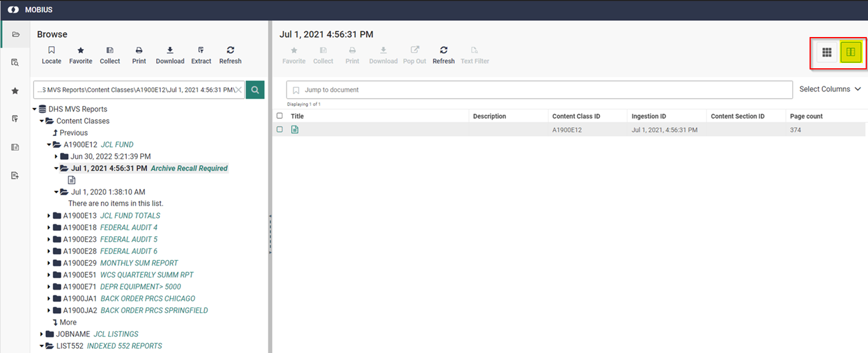
Task: Select A1900E28 FEDERAL AUDIT 6
Action: point(110,251)
